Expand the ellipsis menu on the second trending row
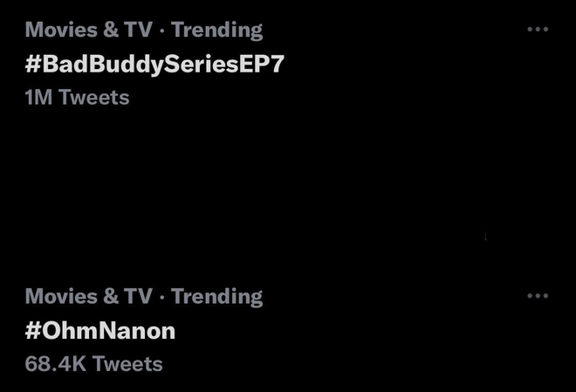576x392 pixels. point(538,296)
